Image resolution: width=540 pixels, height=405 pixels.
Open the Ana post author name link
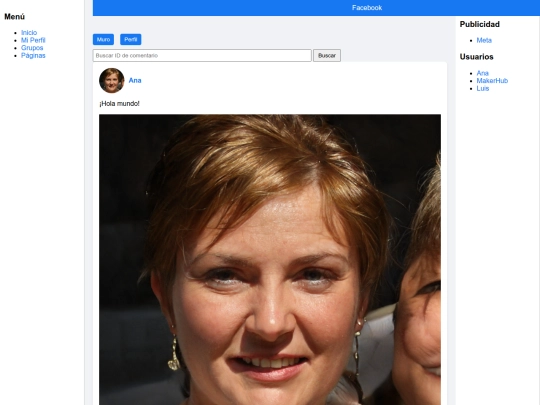click(x=135, y=81)
